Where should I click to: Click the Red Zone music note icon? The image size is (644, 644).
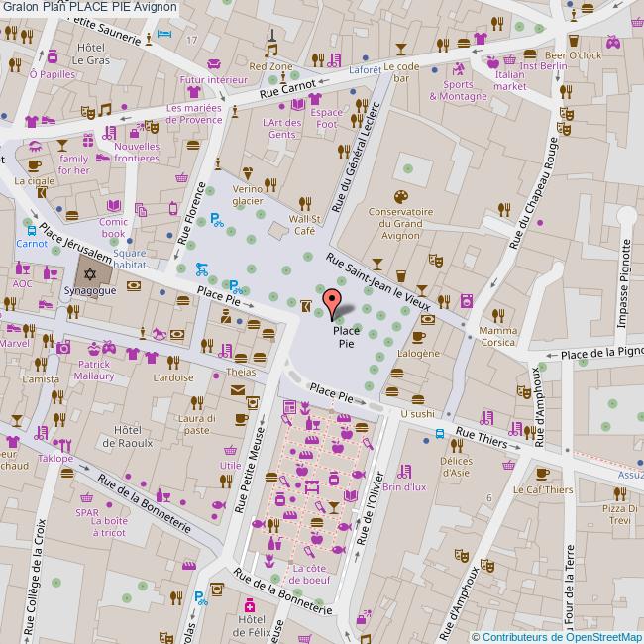tap(269, 50)
